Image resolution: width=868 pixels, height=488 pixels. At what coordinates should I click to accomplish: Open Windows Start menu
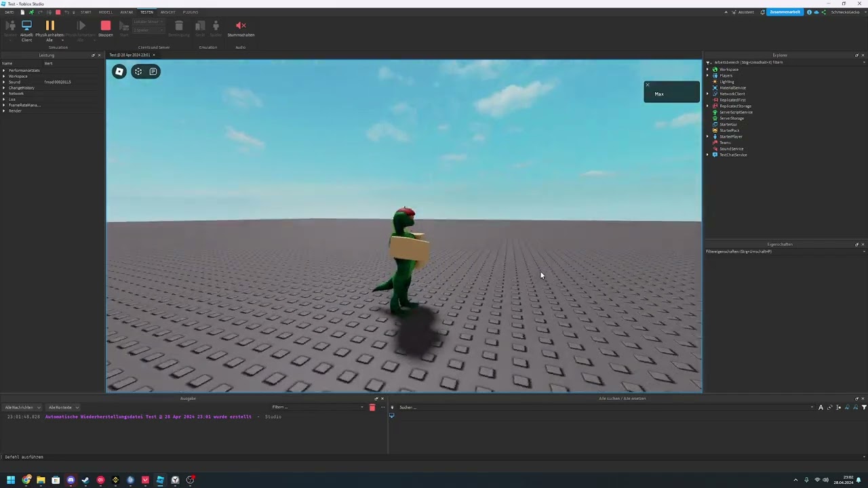pyautogui.click(x=11, y=480)
